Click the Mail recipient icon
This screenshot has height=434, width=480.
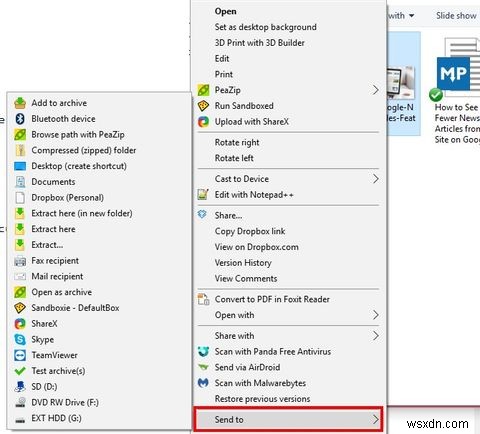20,276
